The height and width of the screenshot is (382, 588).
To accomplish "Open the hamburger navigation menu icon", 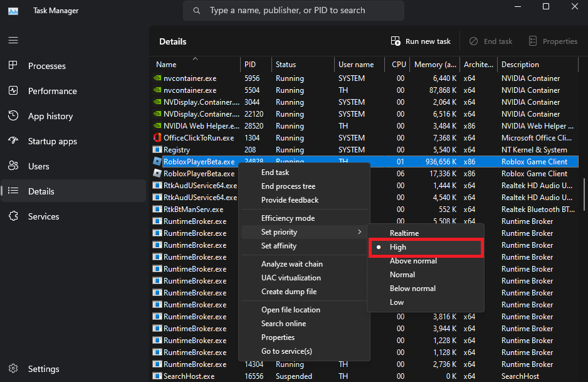I will (x=13, y=40).
